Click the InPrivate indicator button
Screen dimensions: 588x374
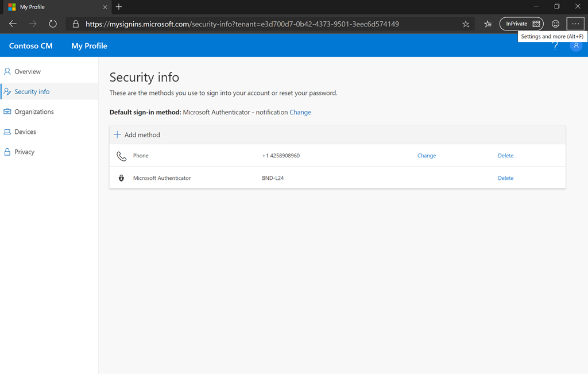pyautogui.click(x=521, y=24)
